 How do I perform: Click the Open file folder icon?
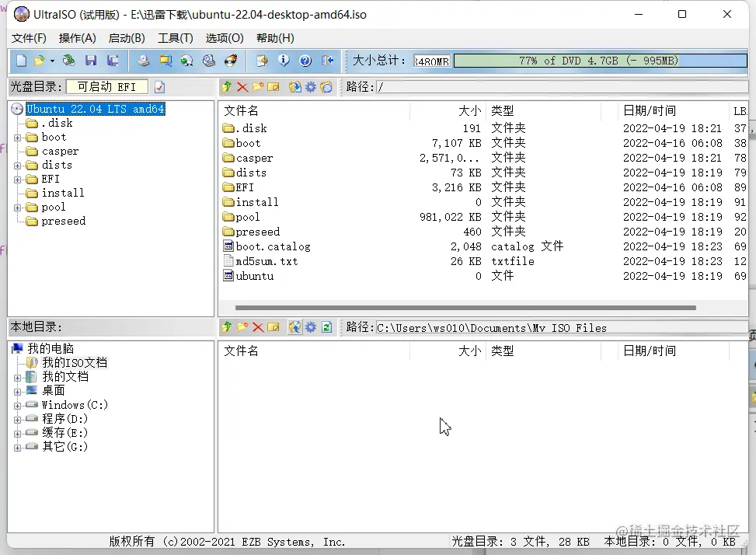[x=39, y=61]
